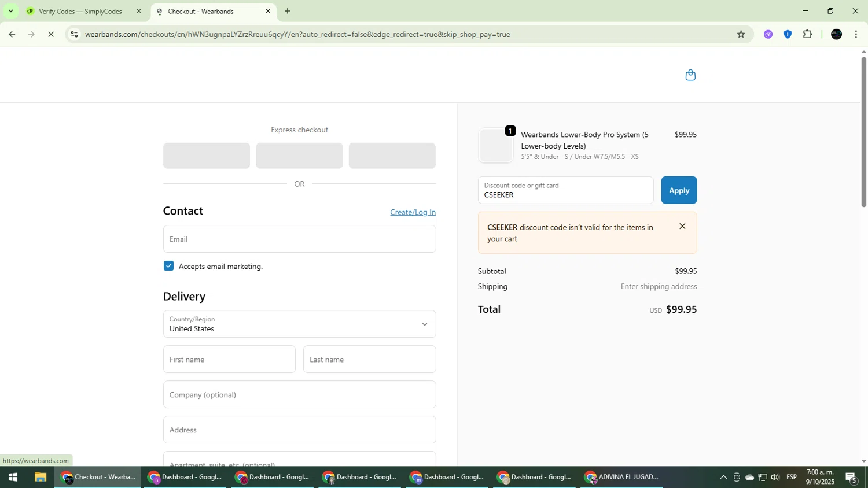868x488 pixels.
Task: Focus the Email input field
Action: pos(299,239)
